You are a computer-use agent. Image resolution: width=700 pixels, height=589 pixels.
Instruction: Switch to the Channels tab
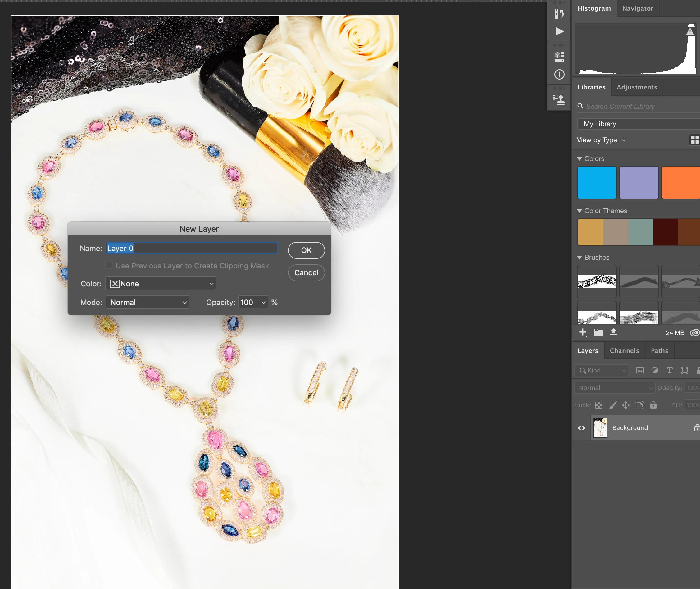(x=624, y=351)
